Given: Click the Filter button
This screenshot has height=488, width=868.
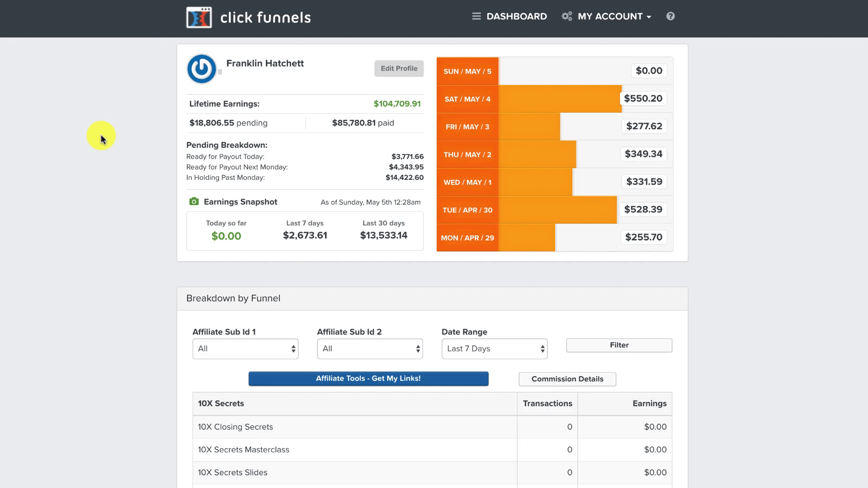Looking at the screenshot, I should tap(619, 345).
